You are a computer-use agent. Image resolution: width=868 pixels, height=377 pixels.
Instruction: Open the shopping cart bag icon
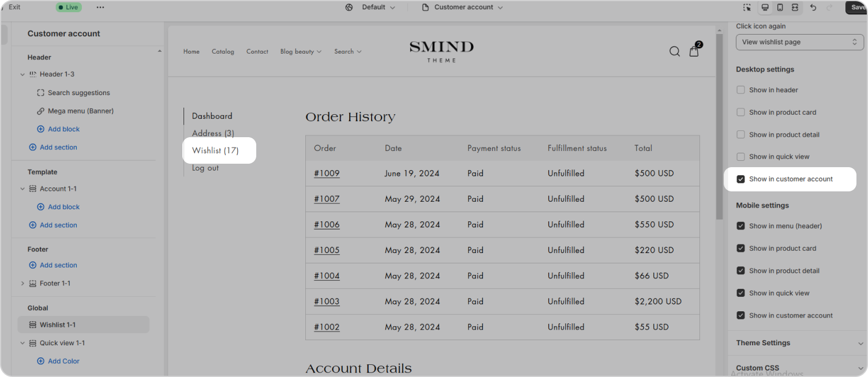(694, 51)
